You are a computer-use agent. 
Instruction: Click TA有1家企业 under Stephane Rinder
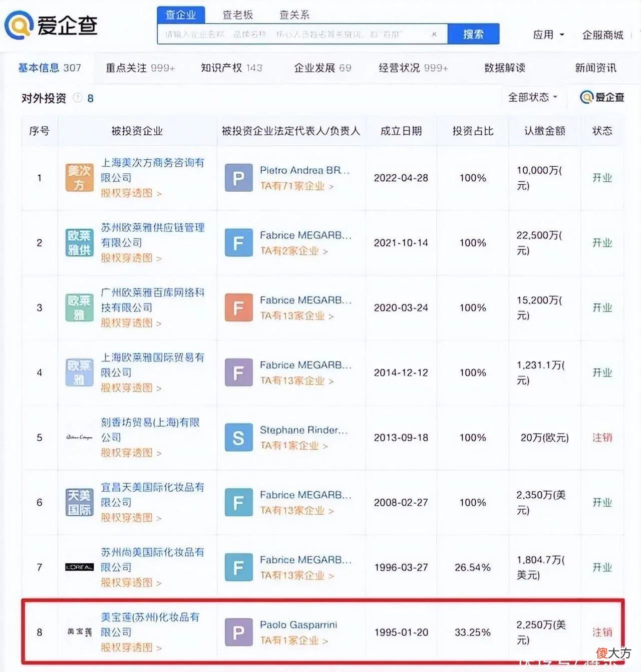[x=294, y=446]
